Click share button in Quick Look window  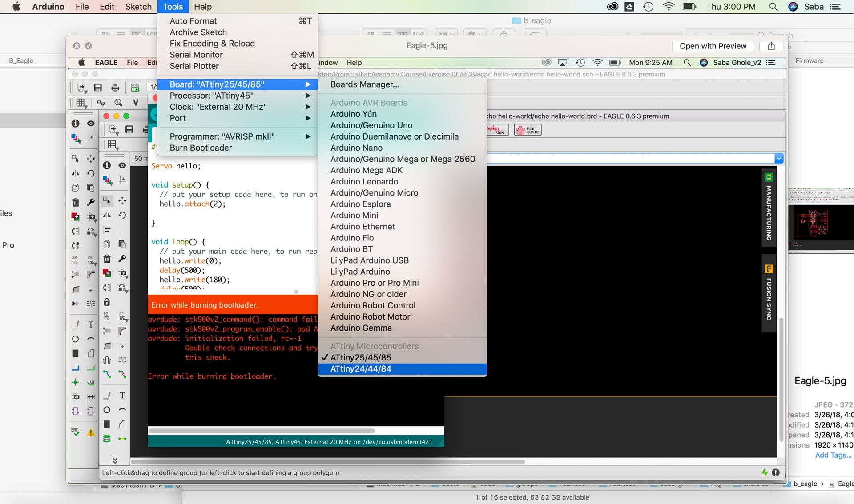click(771, 46)
